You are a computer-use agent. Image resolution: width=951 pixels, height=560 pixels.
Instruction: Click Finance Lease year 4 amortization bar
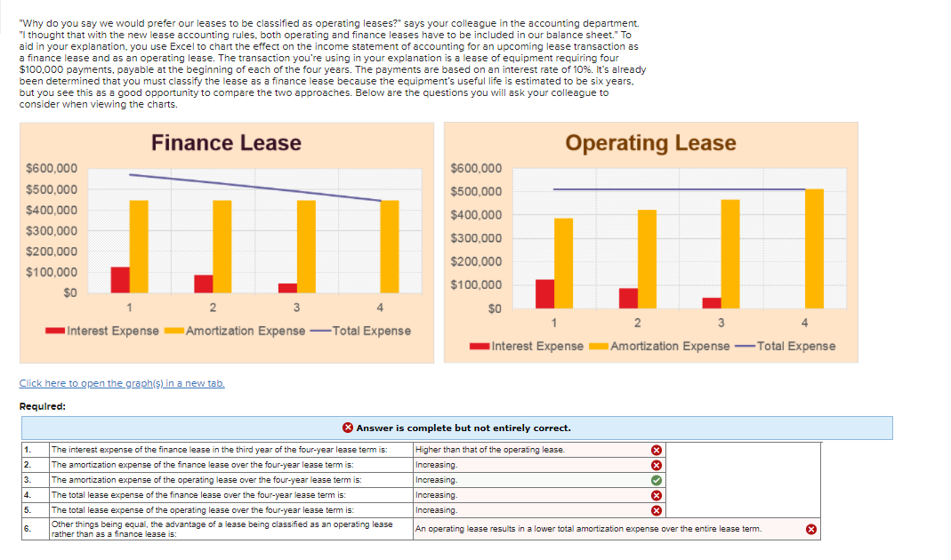(390, 247)
